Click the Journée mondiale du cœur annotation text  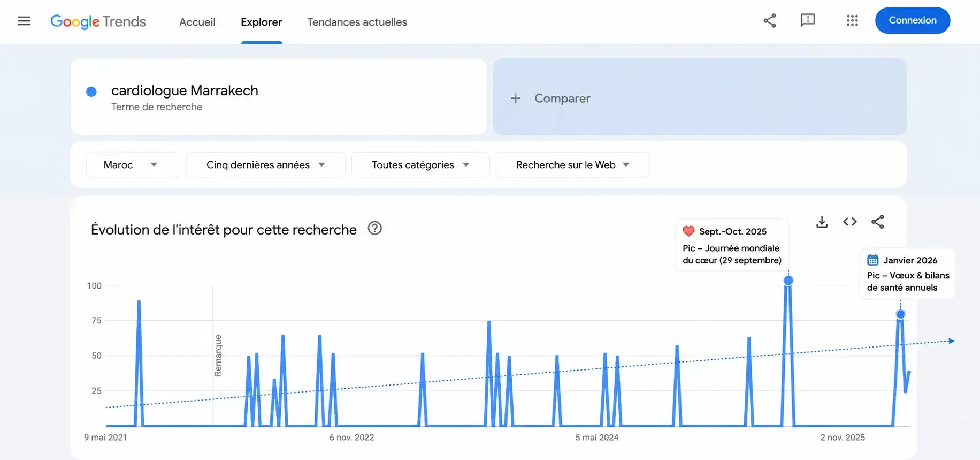(x=732, y=254)
